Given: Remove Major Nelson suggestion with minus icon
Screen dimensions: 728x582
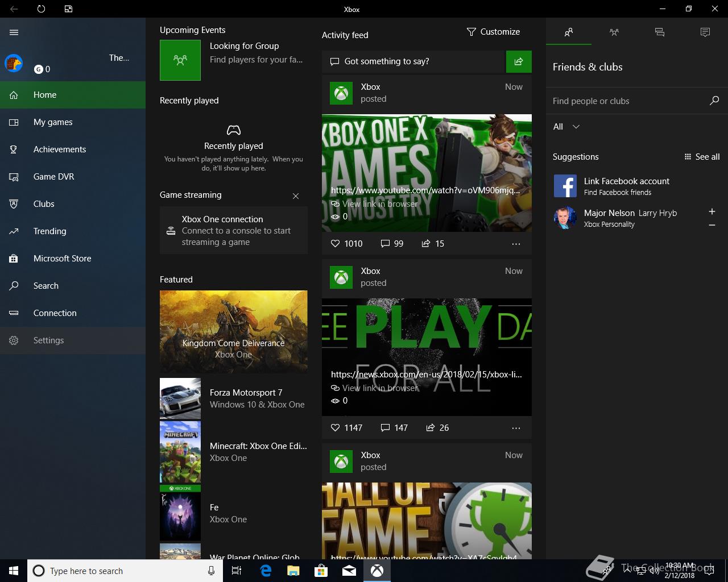Looking at the screenshot, I should tap(712, 226).
